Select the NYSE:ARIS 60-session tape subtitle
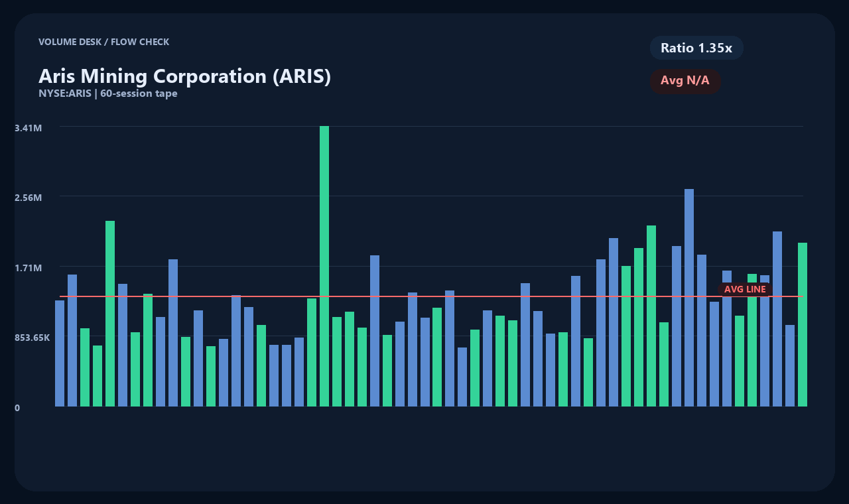 [108, 94]
